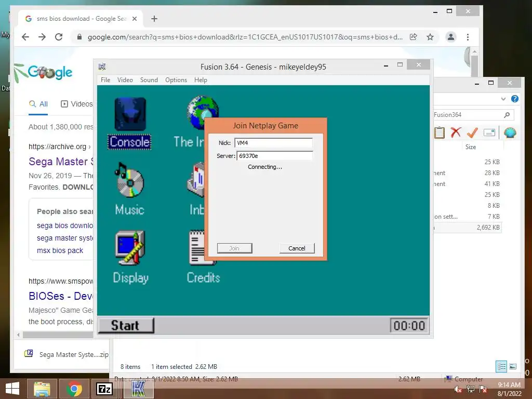The height and width of the screenshot is (399, 532).
Task: Open downloaded Sega Master System zip
Action: click(66, 354)
